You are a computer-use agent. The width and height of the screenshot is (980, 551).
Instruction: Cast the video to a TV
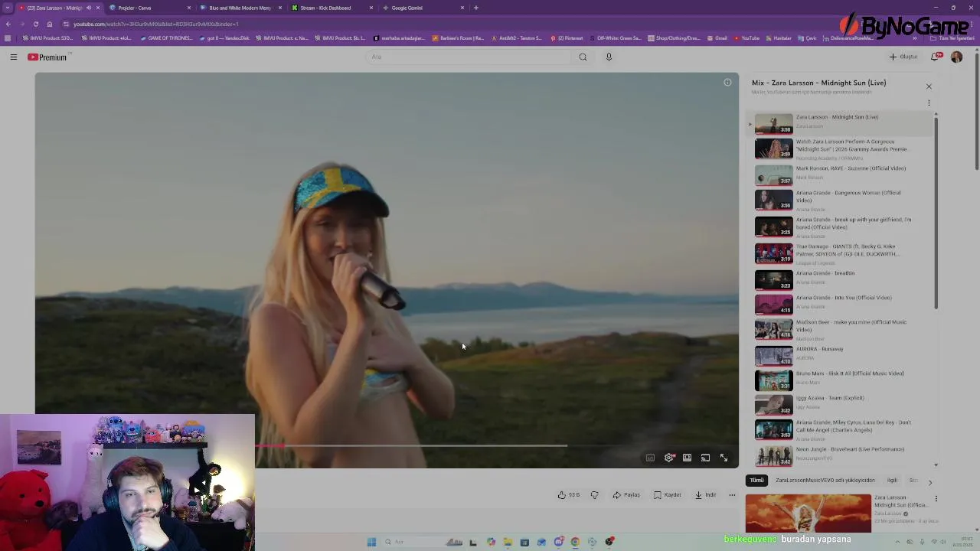click(x=706, y=458)
